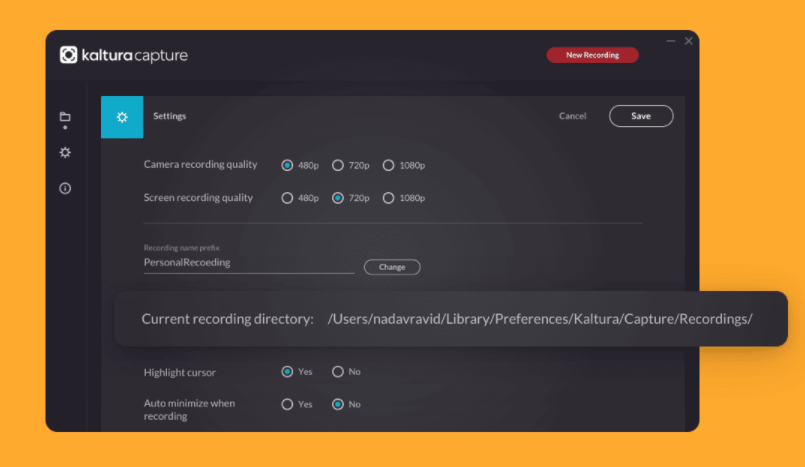Click the blue Settings gear tile
Screen dimensions: 805x467
pyautogui.click(x=122, y=117)
